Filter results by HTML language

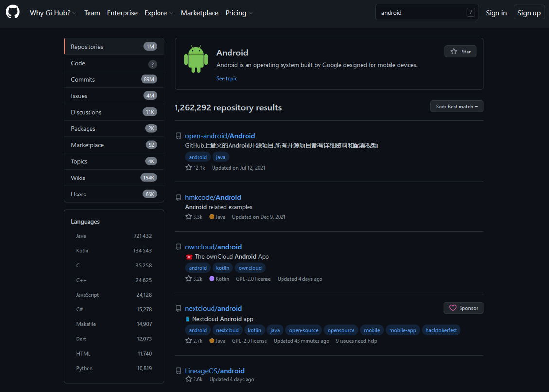[114, 354]
